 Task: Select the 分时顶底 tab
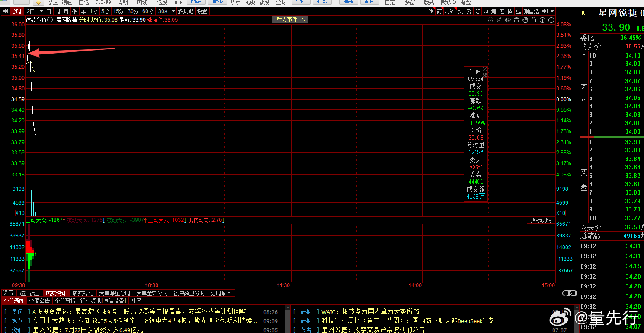[x=221, y=293]
